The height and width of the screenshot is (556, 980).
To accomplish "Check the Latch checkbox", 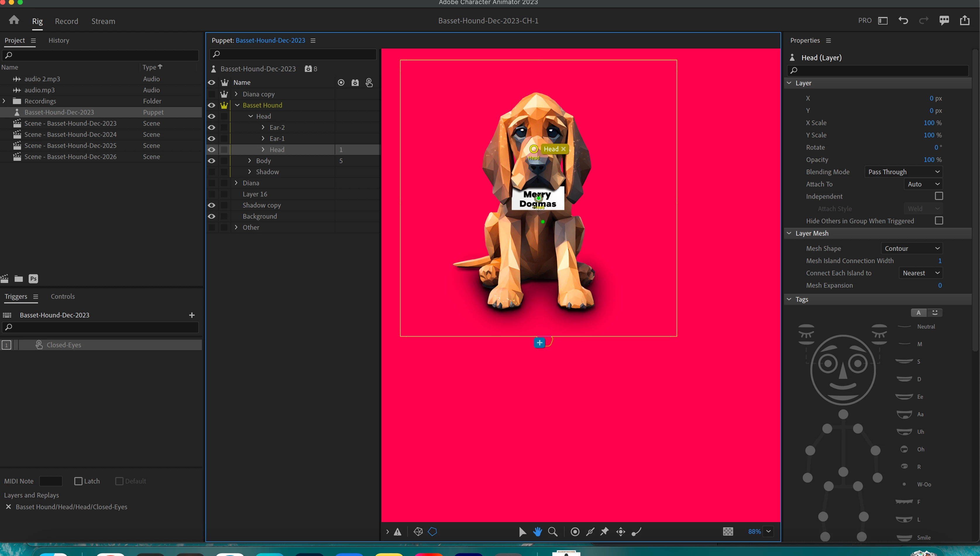I will point(78,481).
